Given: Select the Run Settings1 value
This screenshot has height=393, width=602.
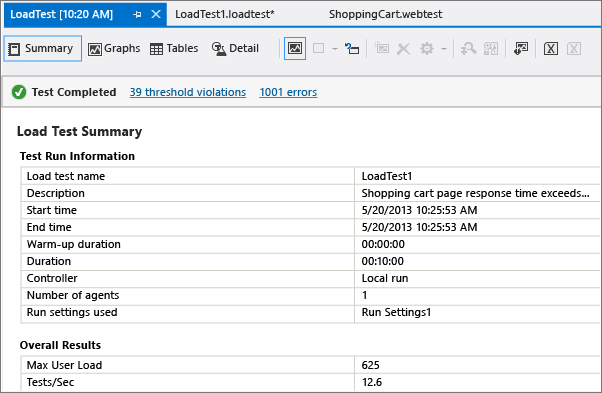Looking at the screenshot, I should coord(396,312).
